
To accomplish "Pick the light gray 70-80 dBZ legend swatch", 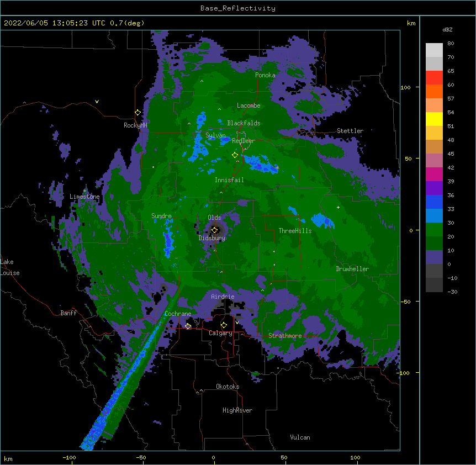I will click(434, 50).
